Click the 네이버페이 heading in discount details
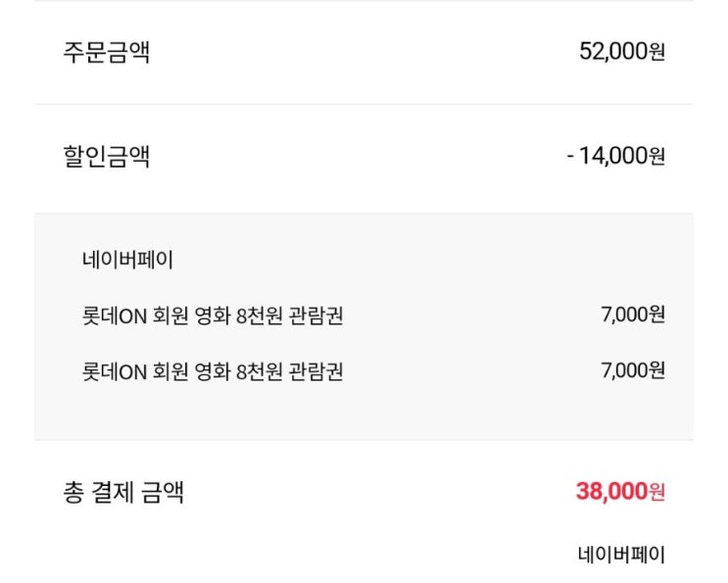The height and width of the screenshot is (583, 728). (x=127, y=260)
